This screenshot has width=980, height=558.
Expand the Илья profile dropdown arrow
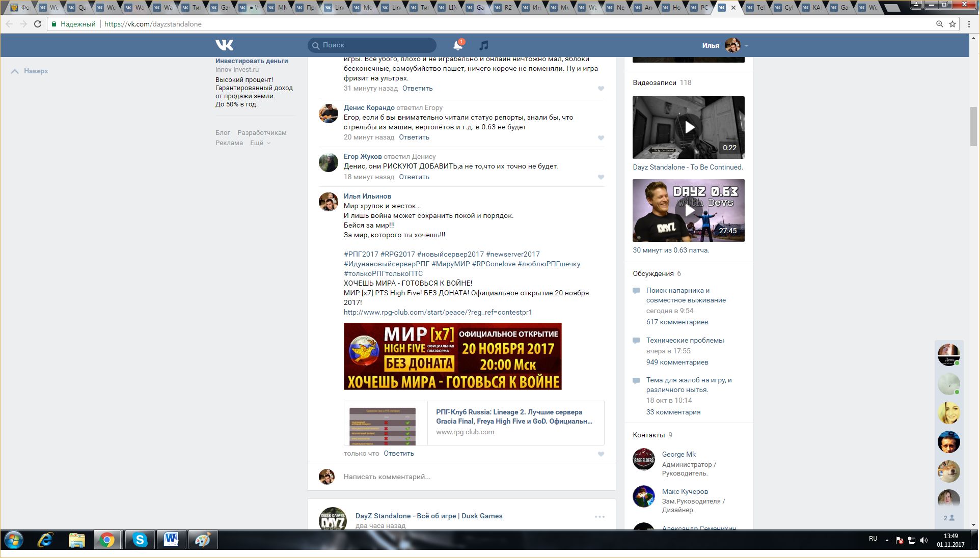pyautogui.click(x=747, y=46)
